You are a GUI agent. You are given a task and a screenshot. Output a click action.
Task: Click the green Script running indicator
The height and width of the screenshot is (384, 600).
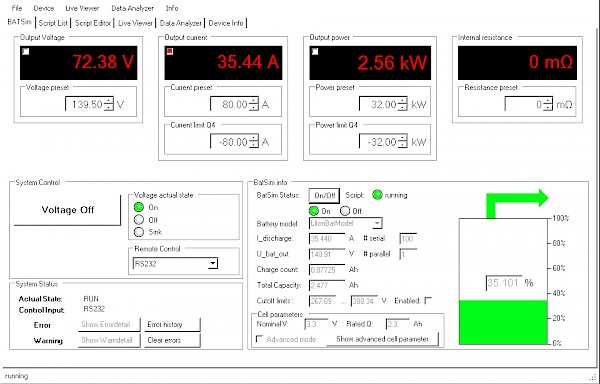click(377, 195)
